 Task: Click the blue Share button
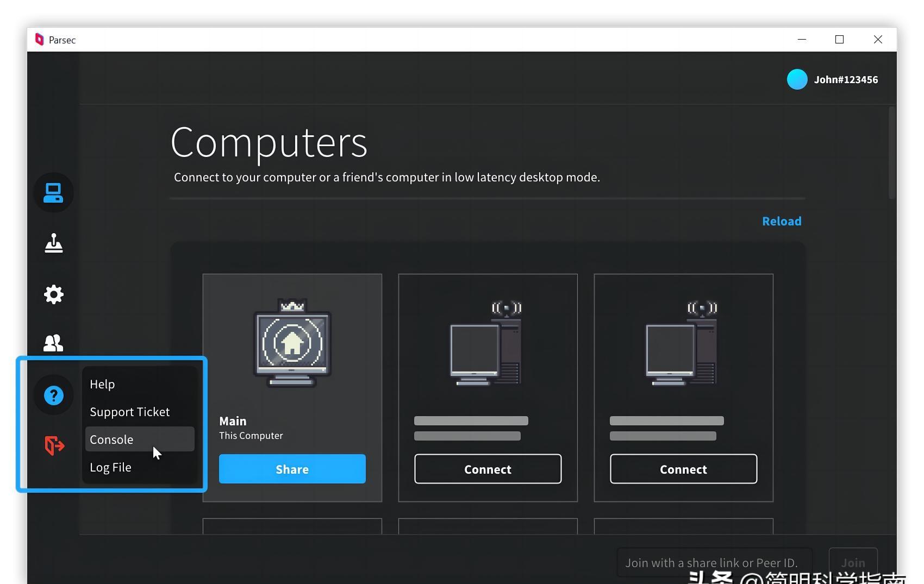pos(292,469)
